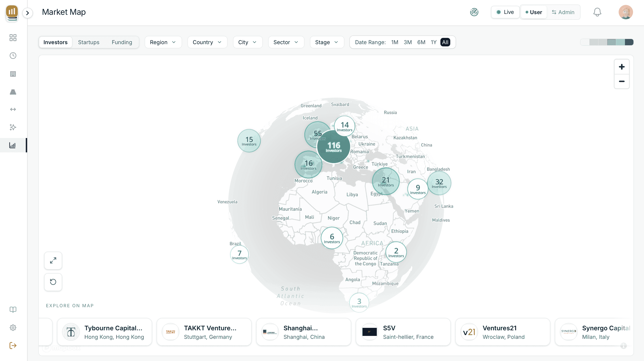
Task: Click the S5V logo thumbnail
Action: (x=370, y=332)
